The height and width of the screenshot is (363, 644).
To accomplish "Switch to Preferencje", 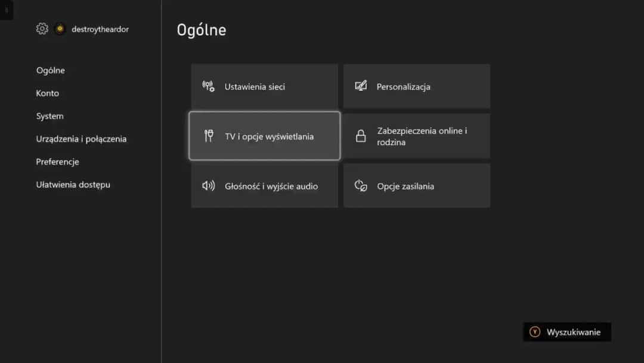I will point(57,162).
